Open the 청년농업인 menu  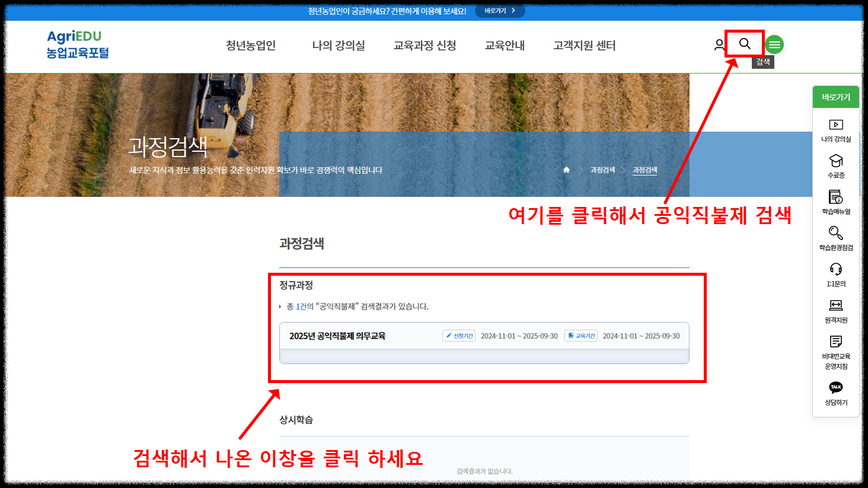(x=251, y=45)
